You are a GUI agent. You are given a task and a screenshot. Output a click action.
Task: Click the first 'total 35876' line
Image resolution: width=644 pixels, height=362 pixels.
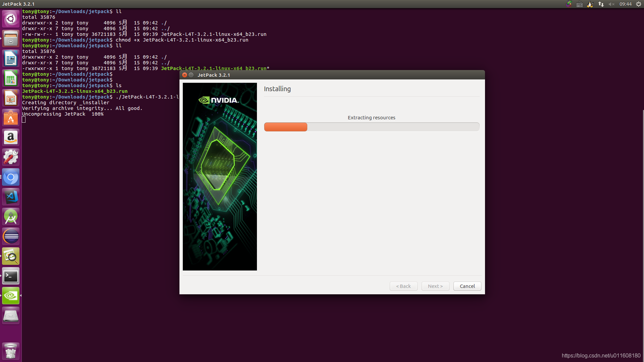coord(39,17)
